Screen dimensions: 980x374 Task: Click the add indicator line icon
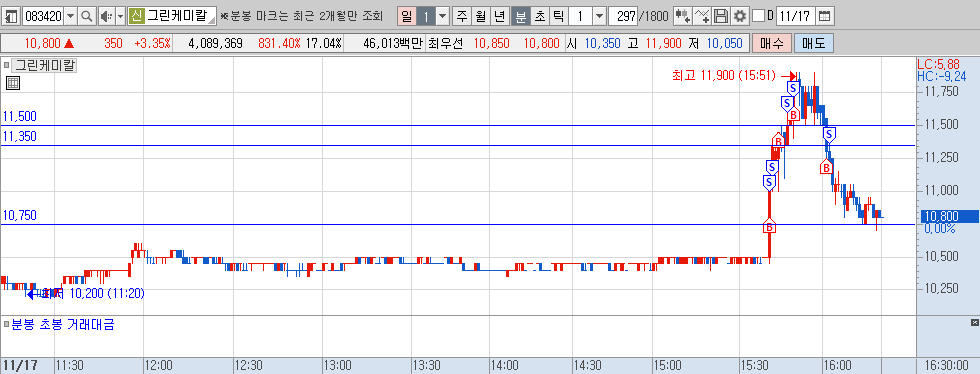point(702,16)
